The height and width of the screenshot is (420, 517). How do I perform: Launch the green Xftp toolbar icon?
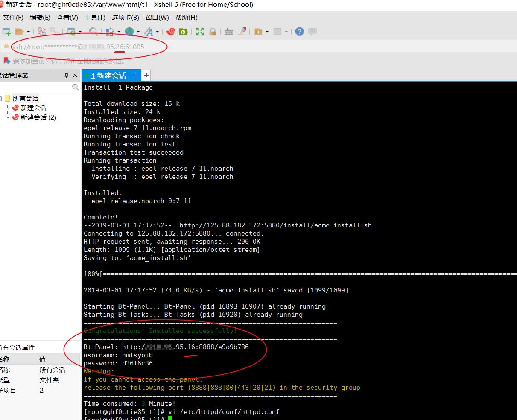(x=184, y=32)
